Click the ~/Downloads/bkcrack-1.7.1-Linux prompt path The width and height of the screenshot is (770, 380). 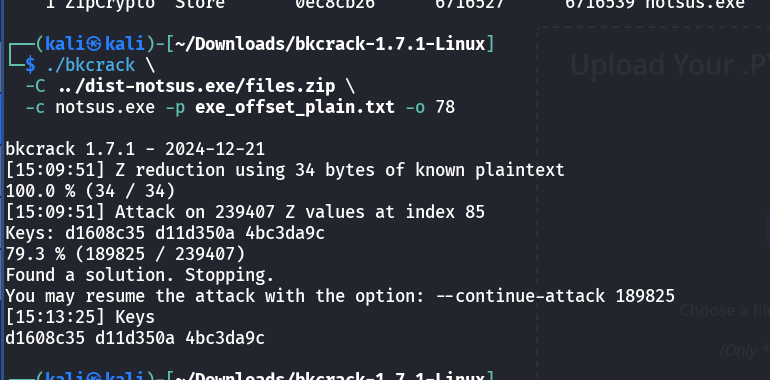(330, 44)
